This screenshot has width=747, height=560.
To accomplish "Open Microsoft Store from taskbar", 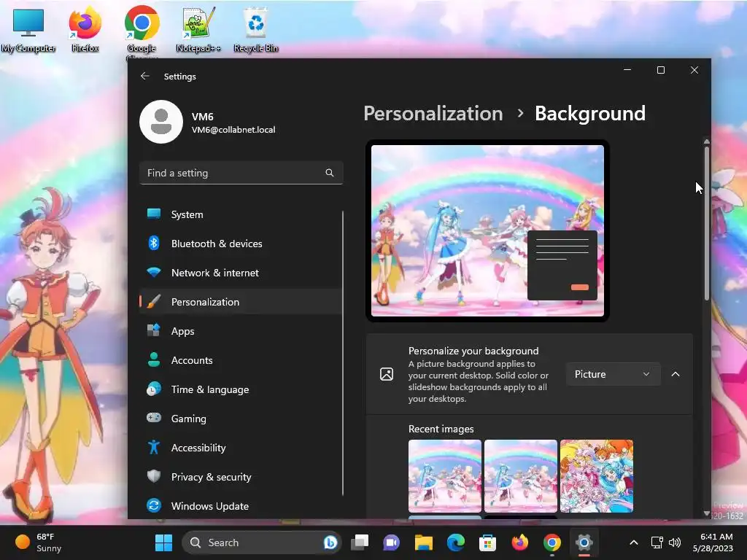I will click(487, 542).
